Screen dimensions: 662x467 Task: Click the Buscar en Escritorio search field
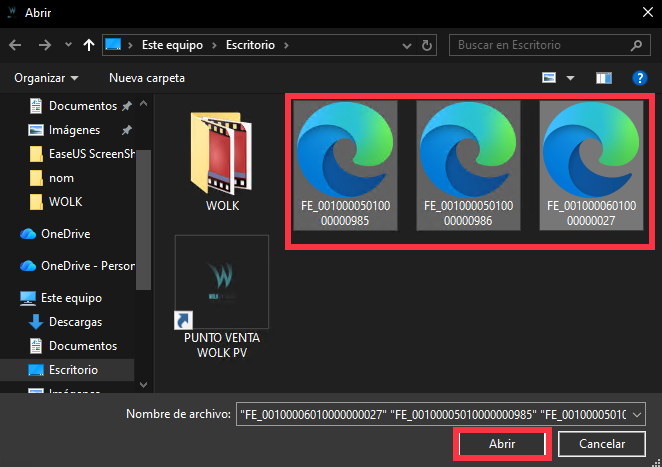coord(540,45)
